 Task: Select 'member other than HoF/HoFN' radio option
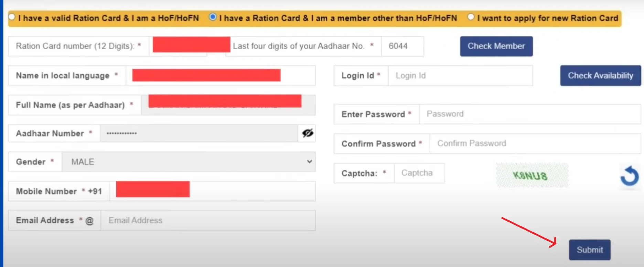[213, 17]
